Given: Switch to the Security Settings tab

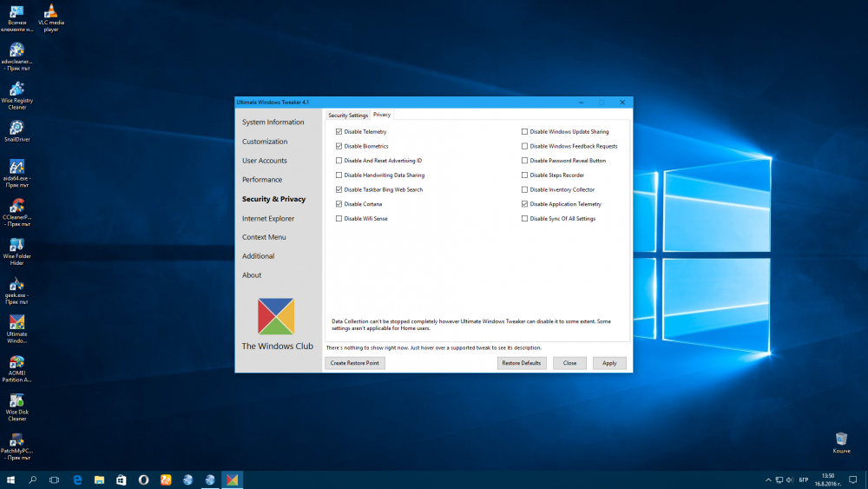Looking at the screenshot, I should pyautogui.click(x=348, y=116).
